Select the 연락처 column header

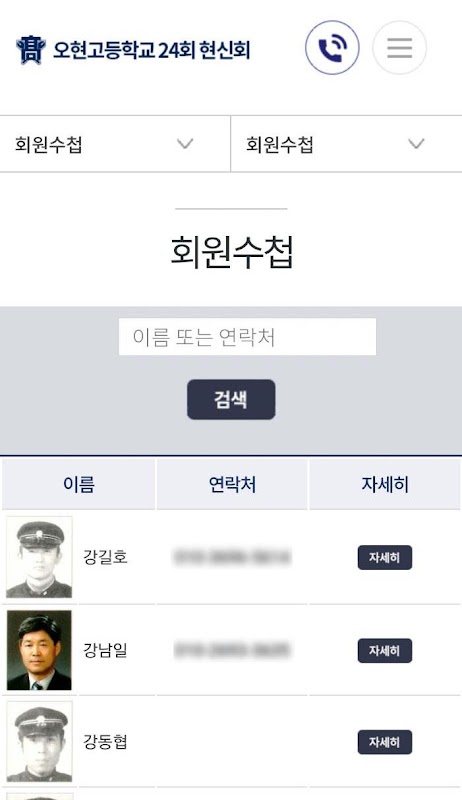(232, 484)
